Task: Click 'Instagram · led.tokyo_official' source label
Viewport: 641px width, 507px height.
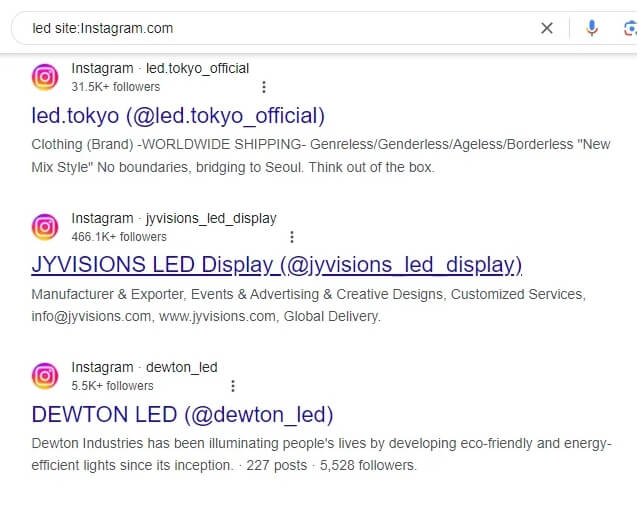Action: 160,68
